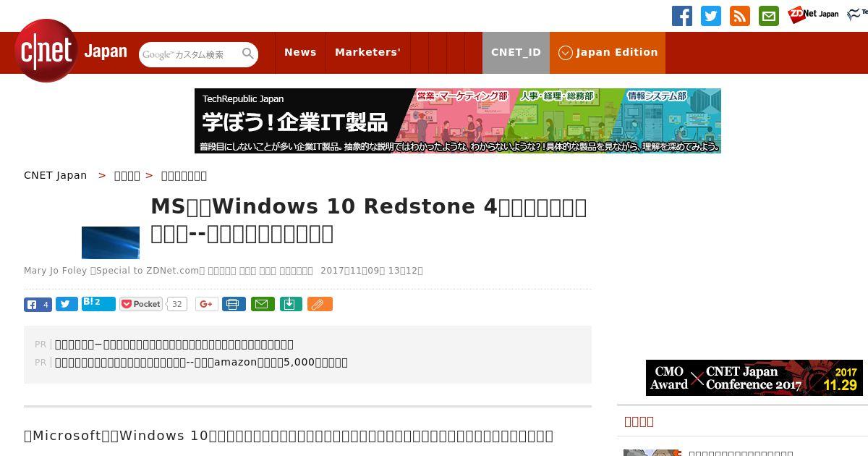Open the Marketers' menu

coord(367,52)
